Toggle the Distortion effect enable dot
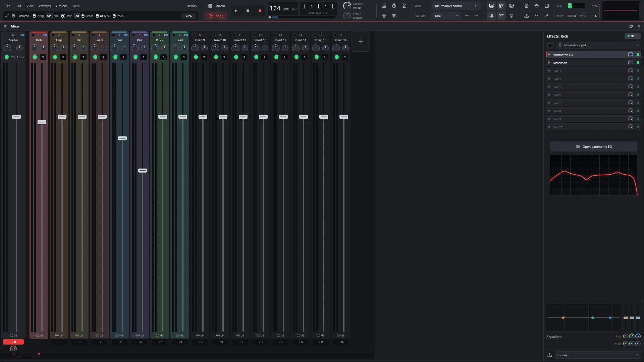The image size is (644, 362). (x=638, y=63)
